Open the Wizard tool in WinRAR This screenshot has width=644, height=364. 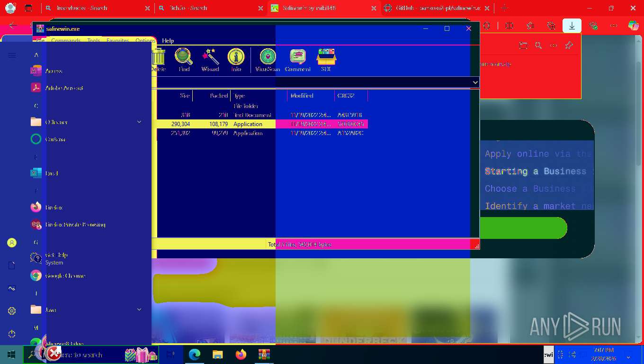pos(210,60)
